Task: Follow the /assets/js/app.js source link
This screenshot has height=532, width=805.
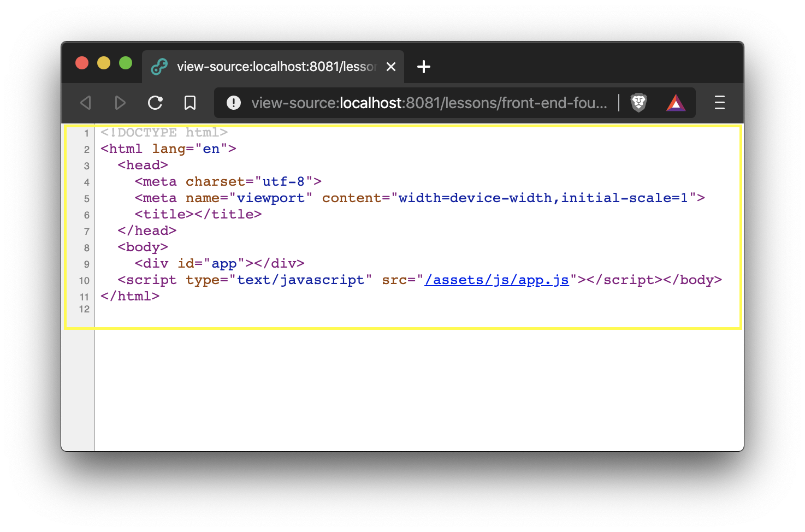Action: [496, 280]
